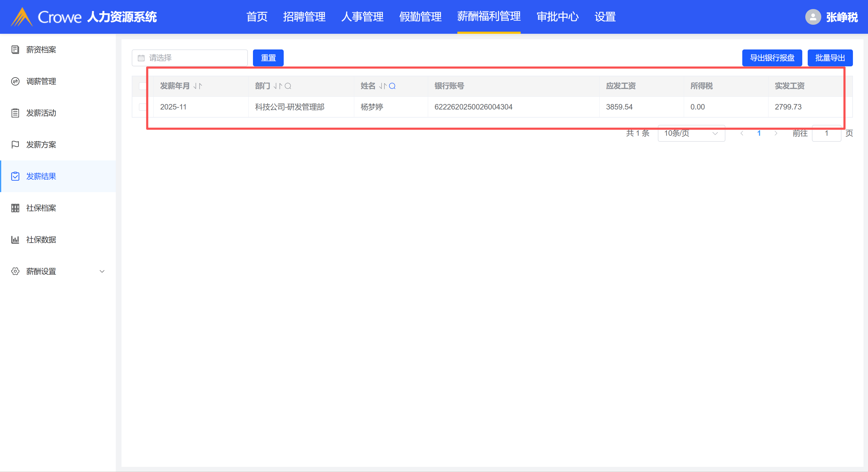Open the 请选择 date picker
The image size is (868, 472).
pyautogui.click(x=190, y=58)
